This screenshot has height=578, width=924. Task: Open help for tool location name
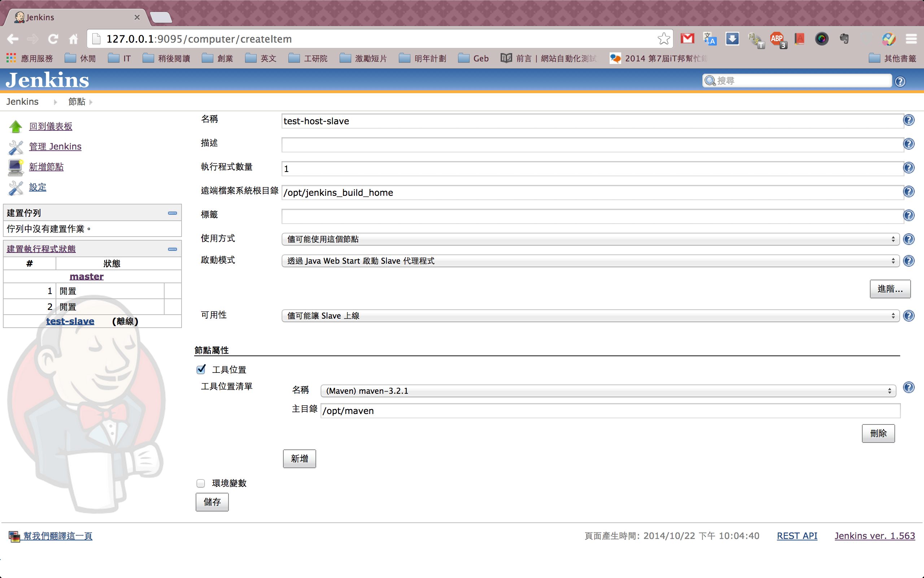[x=909, y=387]
